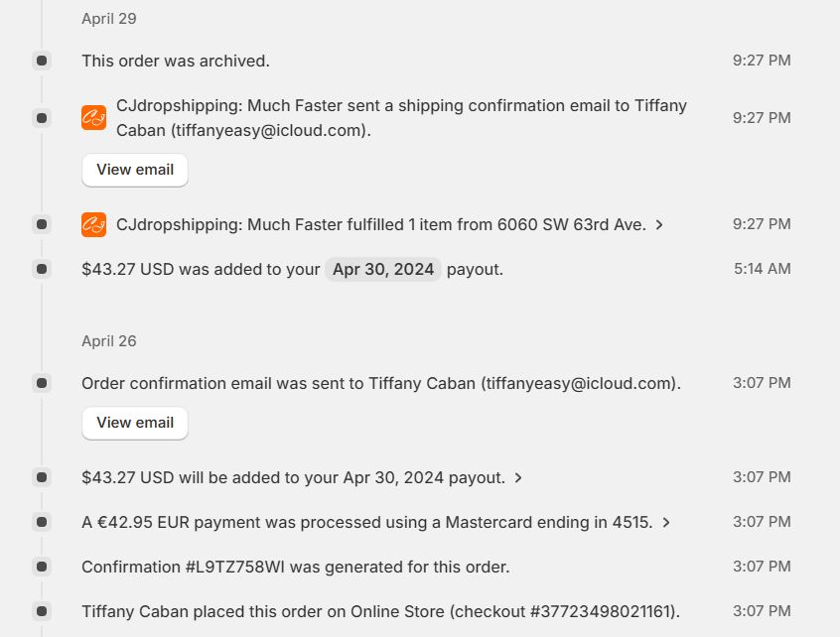Screen dimensions: 840x637
Task: Click timeline bullet for Confirmation #L9TZ758WI event
Action: coord(42,567)
